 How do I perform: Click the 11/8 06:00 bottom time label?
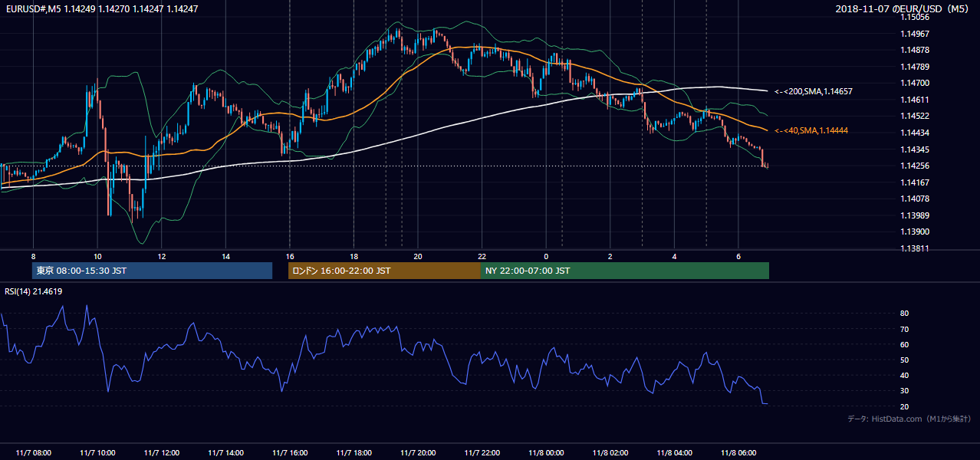point(738,452)
